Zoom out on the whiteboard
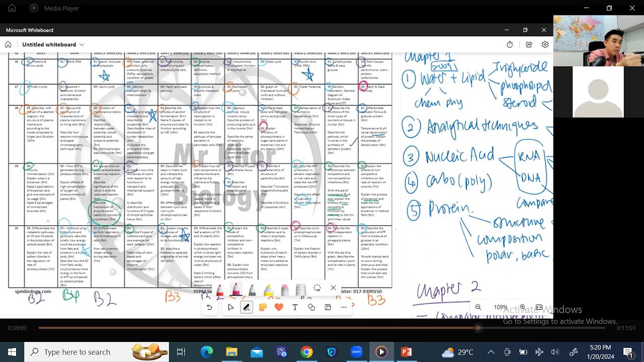This screenshot has height=362, width=644. [478, 307]
